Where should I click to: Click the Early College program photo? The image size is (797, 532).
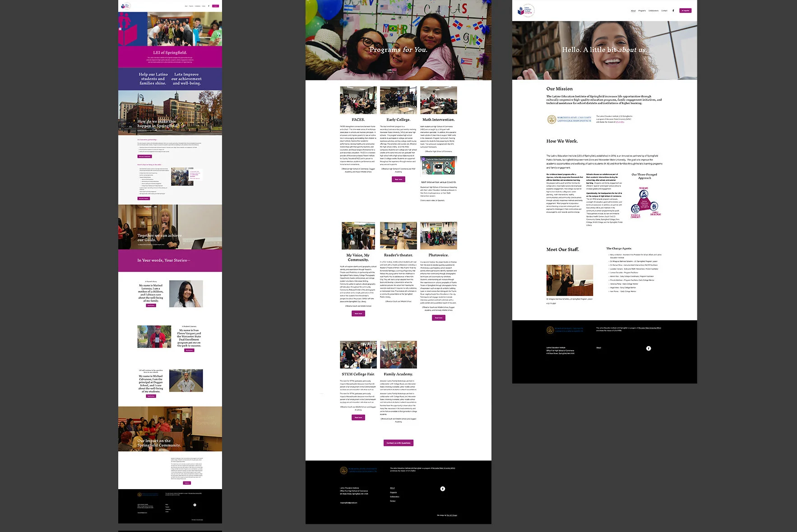pyautogui.click(x=398, y=100)
